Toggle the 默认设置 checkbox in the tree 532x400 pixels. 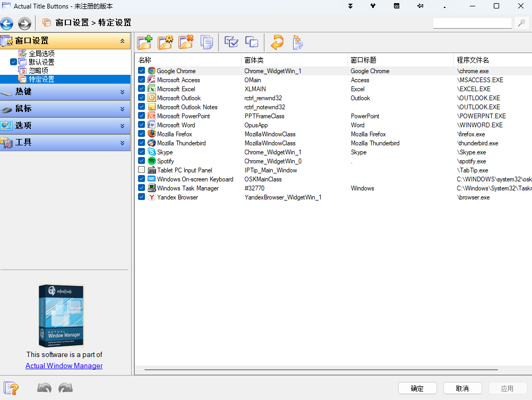pyautogui.click(x=13, y=62)
